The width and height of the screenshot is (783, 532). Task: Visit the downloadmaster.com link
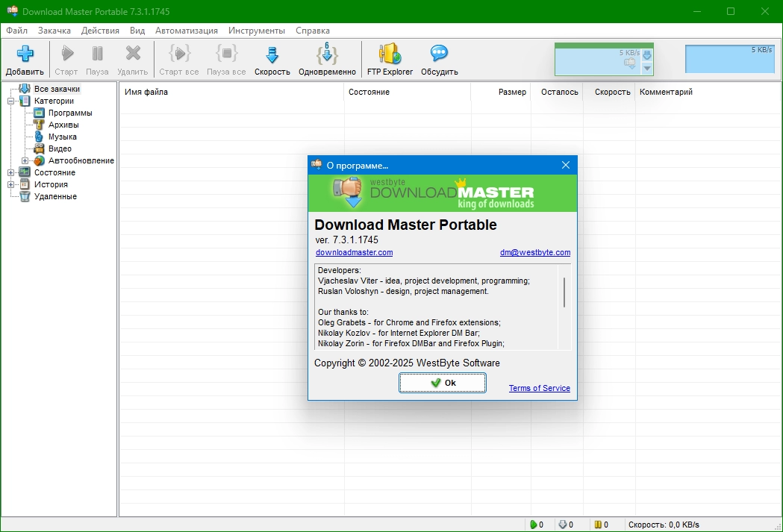click(x=354, y=252)
